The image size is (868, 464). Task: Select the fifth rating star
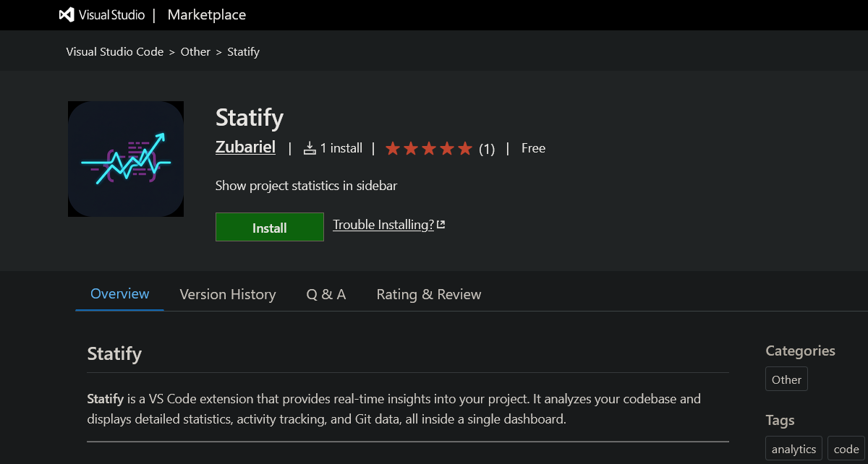coord(465,147)
